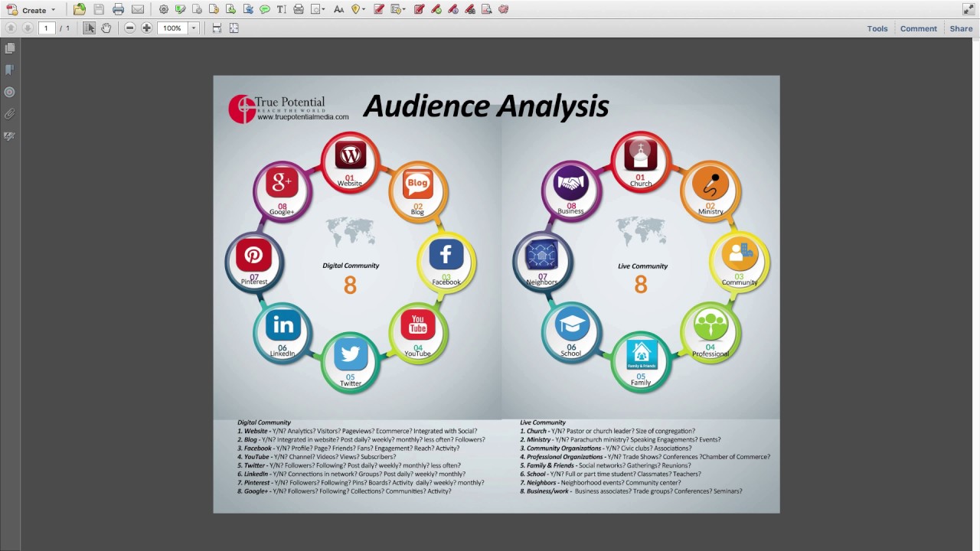Go to next page down arrow

point(28,28)
